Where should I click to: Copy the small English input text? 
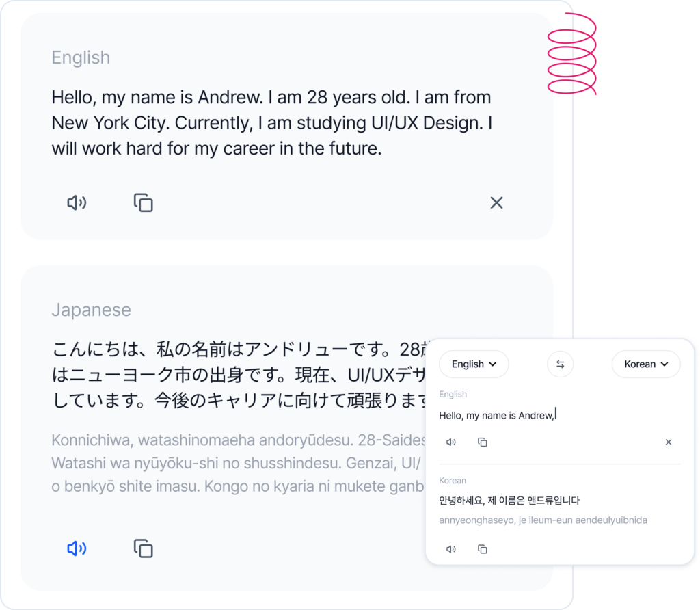pos(483,442)
